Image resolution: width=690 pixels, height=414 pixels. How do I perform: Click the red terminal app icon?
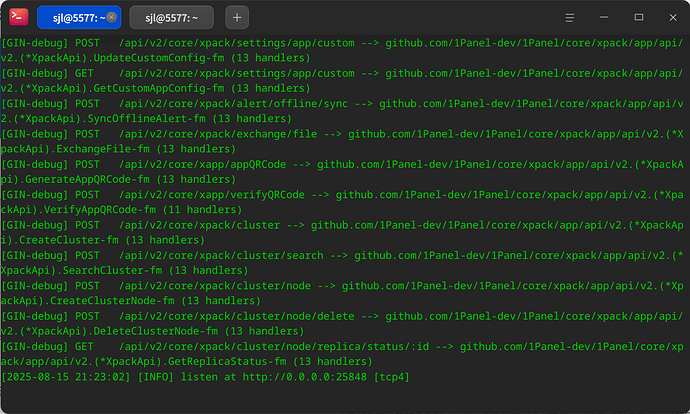tap(18, 17)
